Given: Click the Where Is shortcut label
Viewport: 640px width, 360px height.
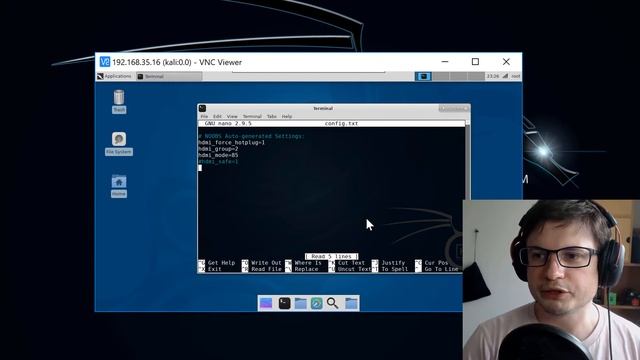Looking at the screenshot, I should (308, 263).
